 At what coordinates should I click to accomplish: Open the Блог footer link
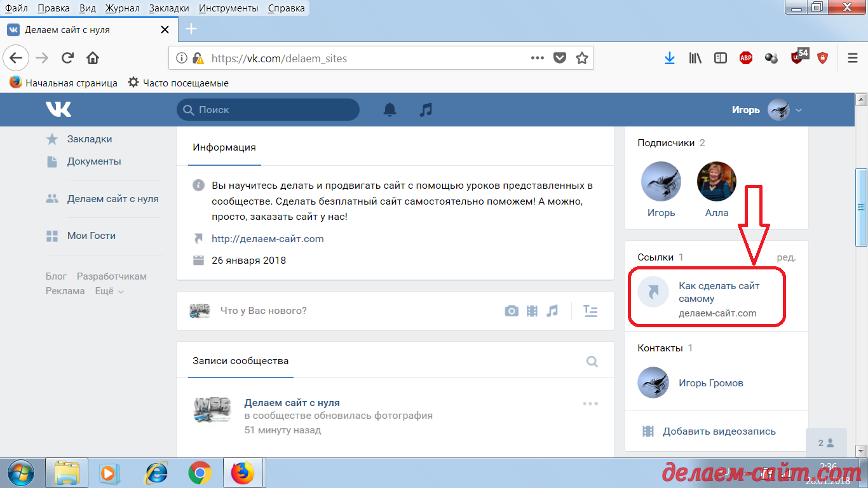pos(56,276)
